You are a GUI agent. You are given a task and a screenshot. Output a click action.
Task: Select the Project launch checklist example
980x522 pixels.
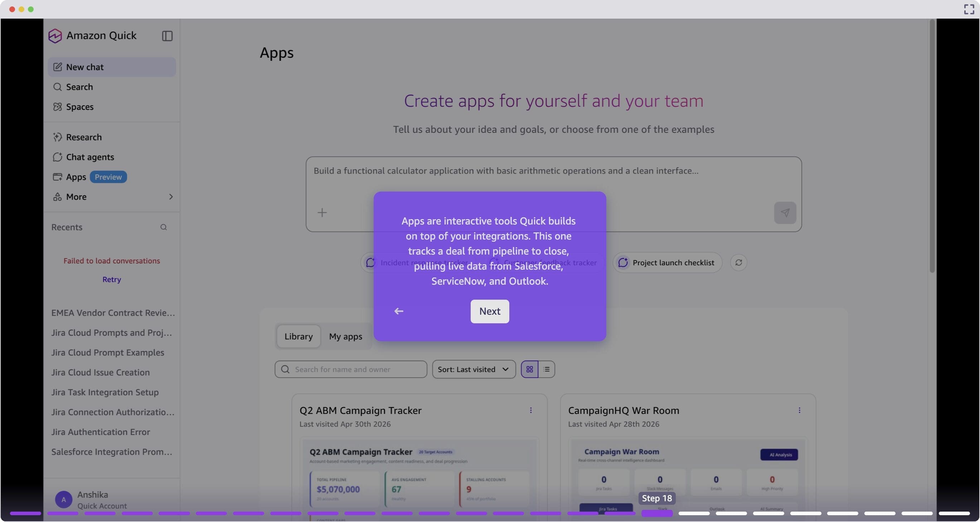[667, 262]
